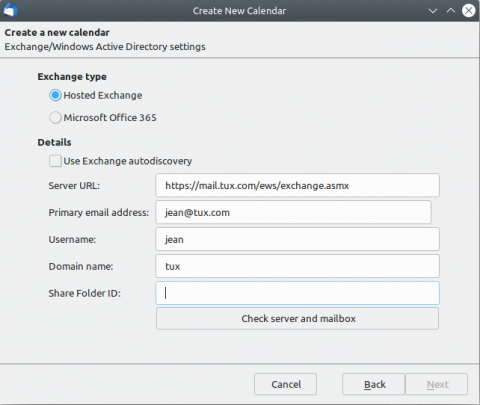Viewport: 480px width, 405px height.
Task: Enable Use Exchange autodiscovery checkbox
Action: [55, 161]
